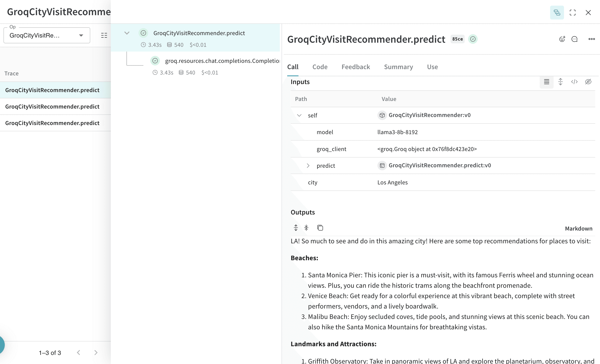Click the object cube icon beside GroqCityVisitRecommender:v0
The image size is (600, 364).
[x=382, y=115]
